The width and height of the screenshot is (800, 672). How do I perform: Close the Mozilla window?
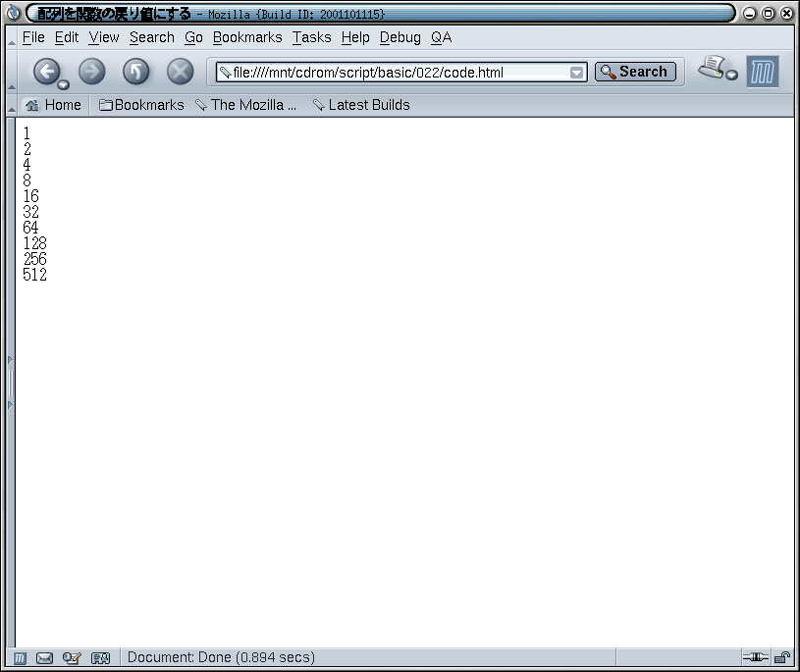point(786,14)
